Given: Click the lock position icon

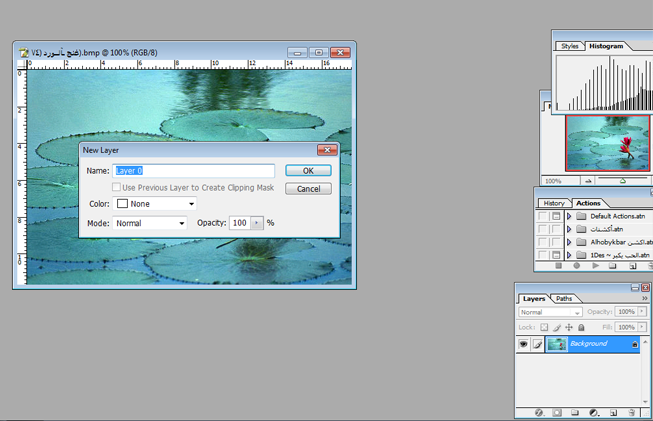Looking at the screenshot, I should tap(569, 327).
